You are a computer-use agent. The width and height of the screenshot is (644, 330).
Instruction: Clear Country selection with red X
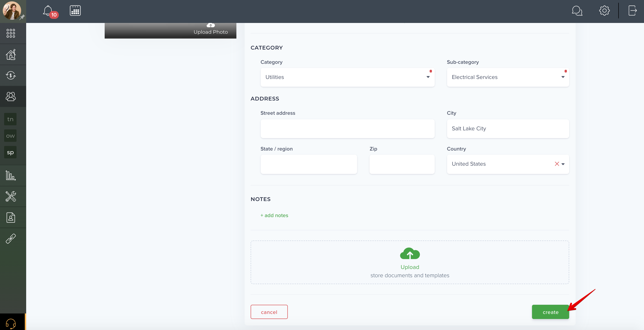point(557,164)
